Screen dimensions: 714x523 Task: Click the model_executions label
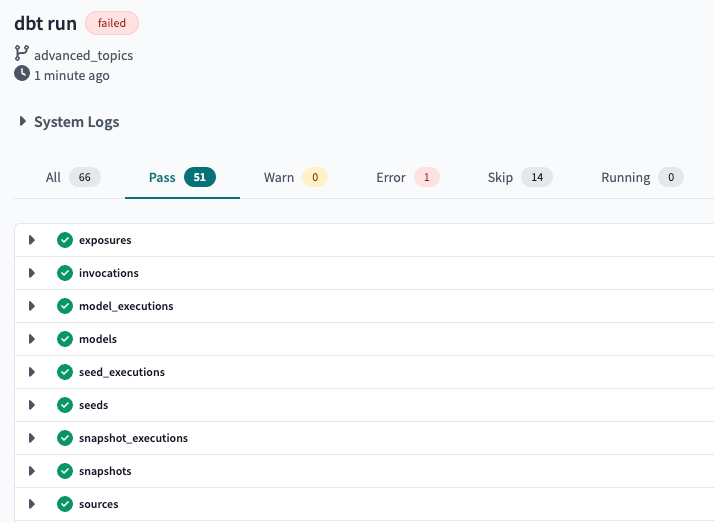126,306
